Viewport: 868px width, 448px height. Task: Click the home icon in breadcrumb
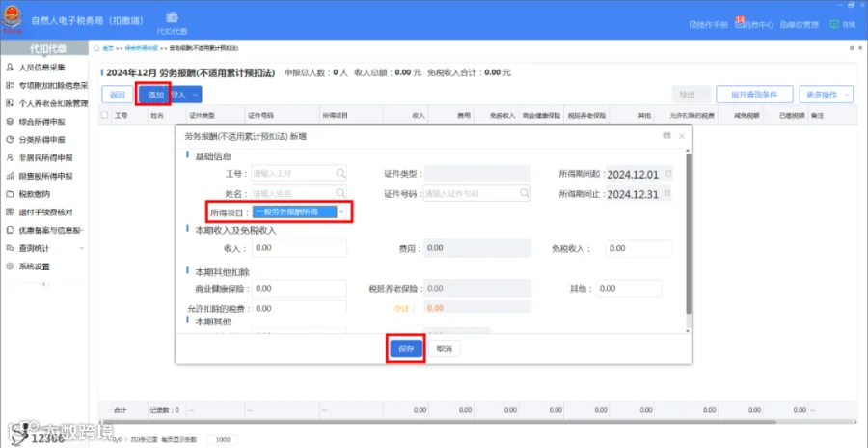(x=97, y=48)
